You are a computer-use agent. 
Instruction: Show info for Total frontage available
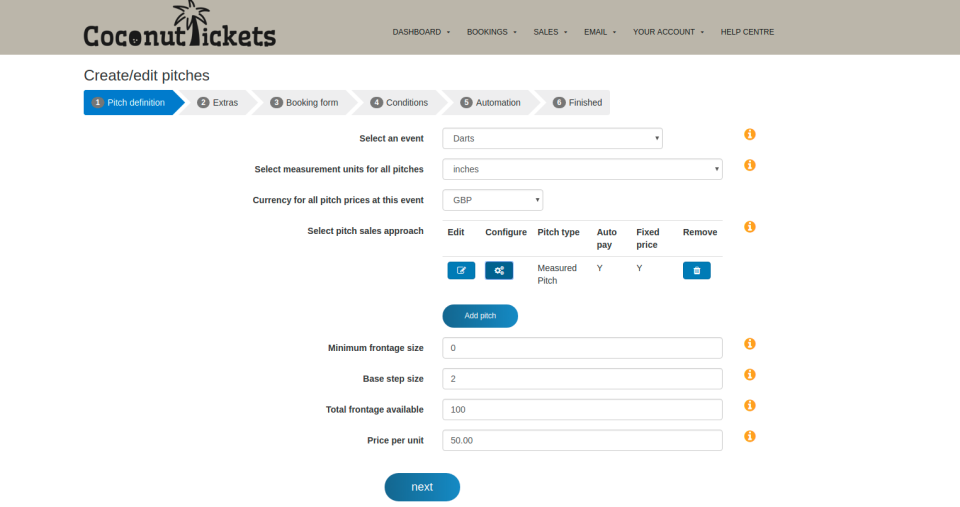click(749, 405)
